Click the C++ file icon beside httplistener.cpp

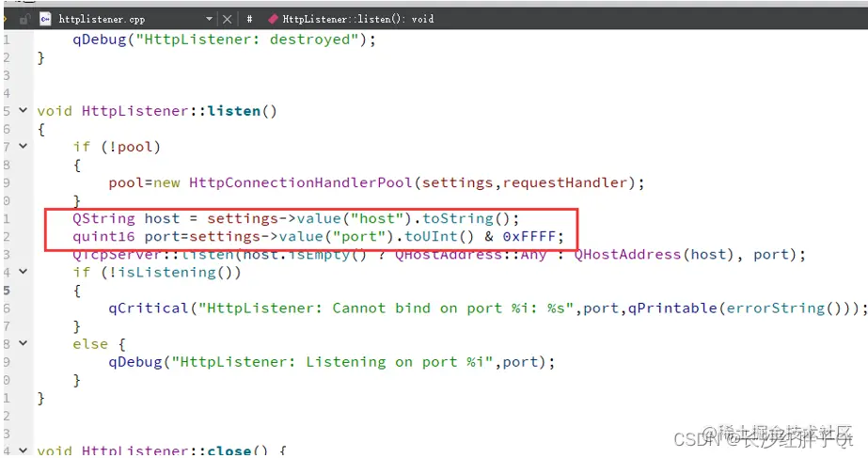[x=45, y=19]
